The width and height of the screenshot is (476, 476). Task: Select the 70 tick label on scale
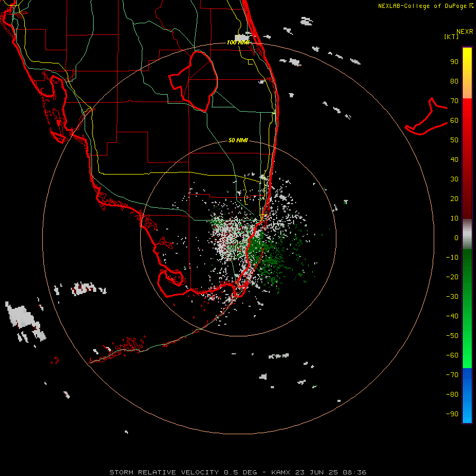[x=454, y=101]
